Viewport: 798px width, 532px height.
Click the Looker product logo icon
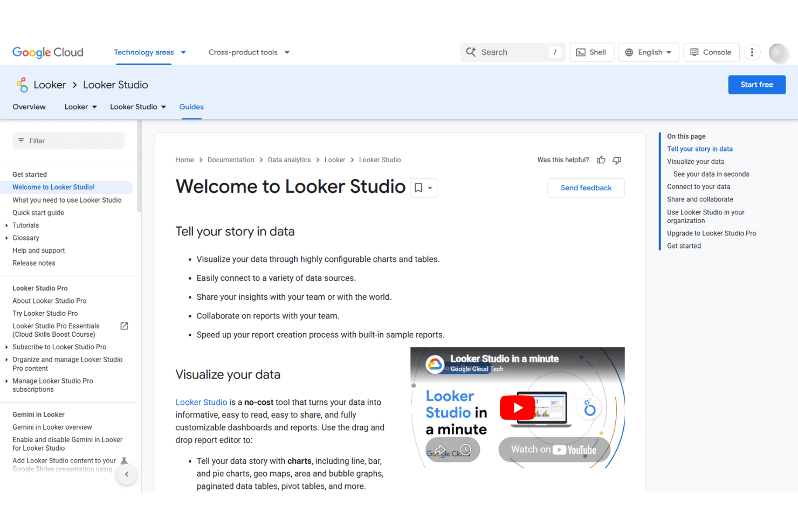(x=22, y=85)
